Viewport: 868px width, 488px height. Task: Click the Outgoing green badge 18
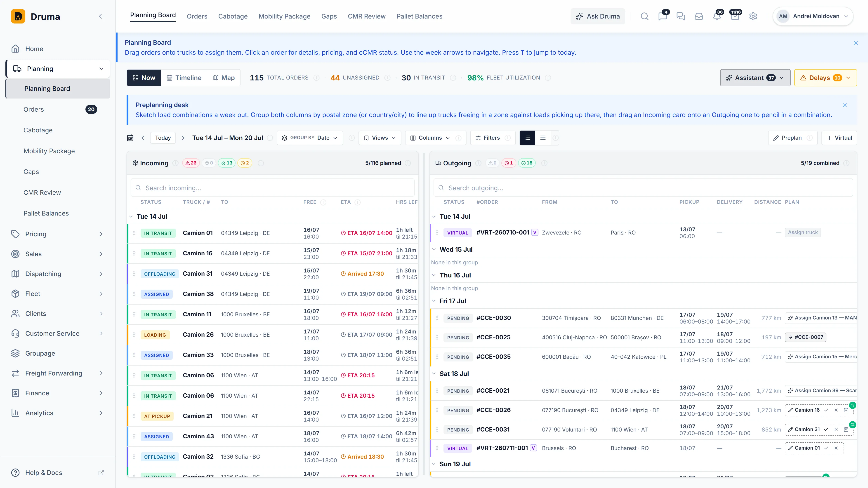527,163
